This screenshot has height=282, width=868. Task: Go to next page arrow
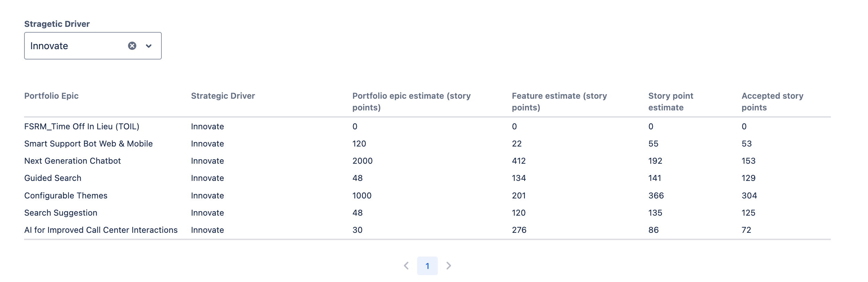tap(448, 265)
